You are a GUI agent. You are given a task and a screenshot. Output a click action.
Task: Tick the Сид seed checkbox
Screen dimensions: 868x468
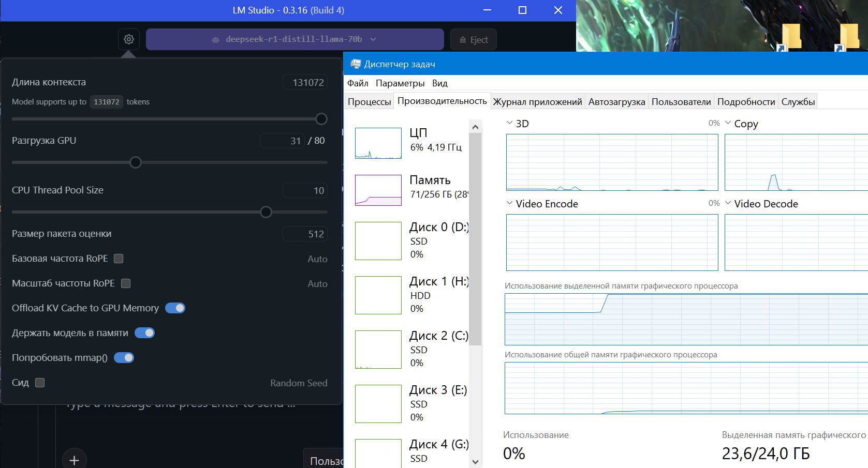[x=40, y=383]
